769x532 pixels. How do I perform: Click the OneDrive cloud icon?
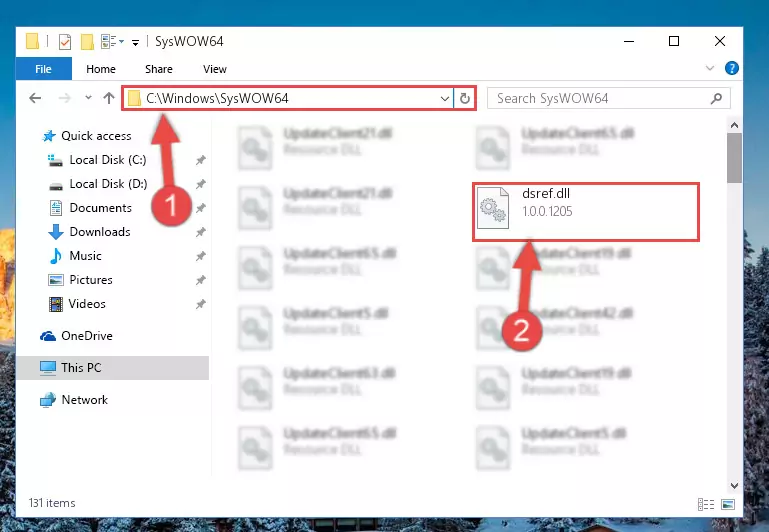pyautogui.click(x=48, y=336)
